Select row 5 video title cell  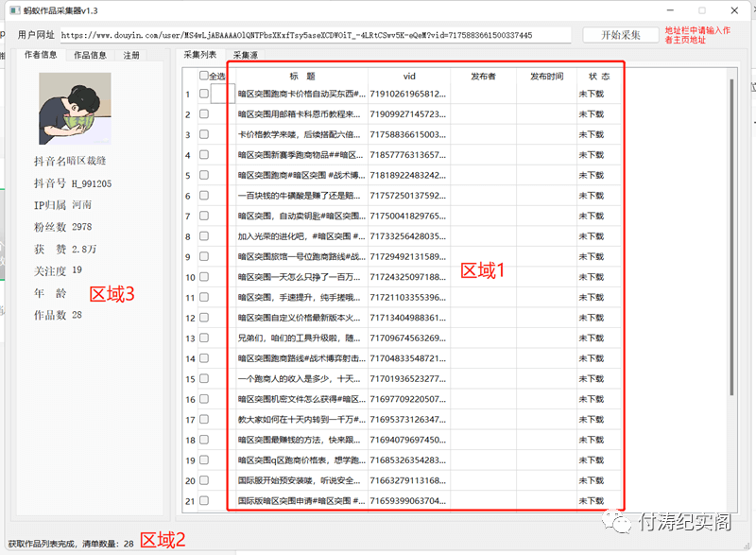301,175
